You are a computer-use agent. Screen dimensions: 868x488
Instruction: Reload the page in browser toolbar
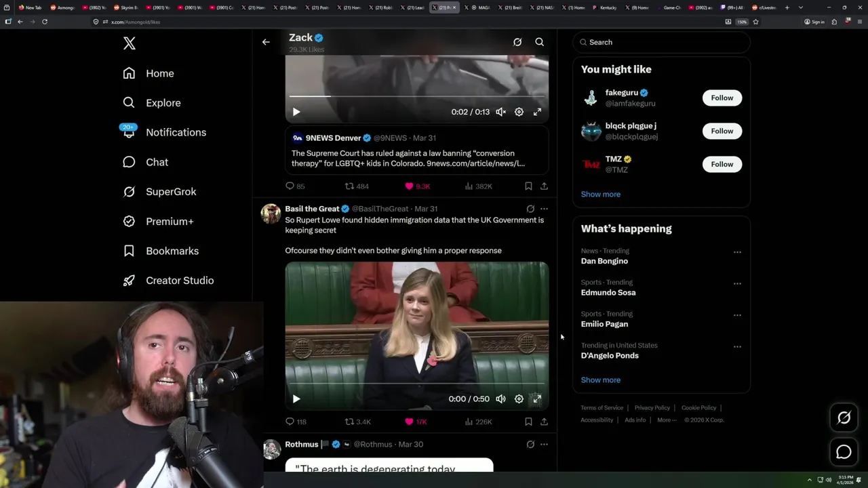(45, 22)
